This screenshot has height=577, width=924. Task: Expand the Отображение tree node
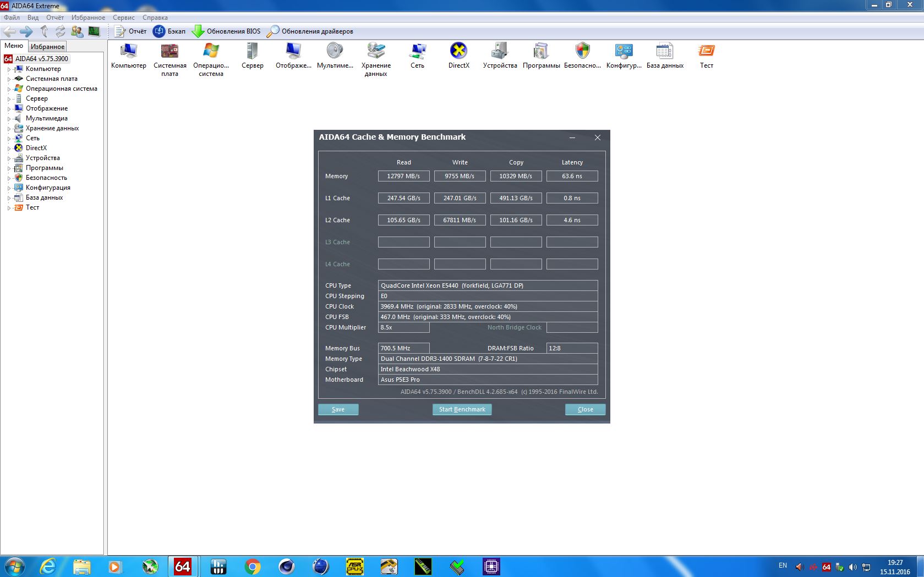(x=9, y=109)
